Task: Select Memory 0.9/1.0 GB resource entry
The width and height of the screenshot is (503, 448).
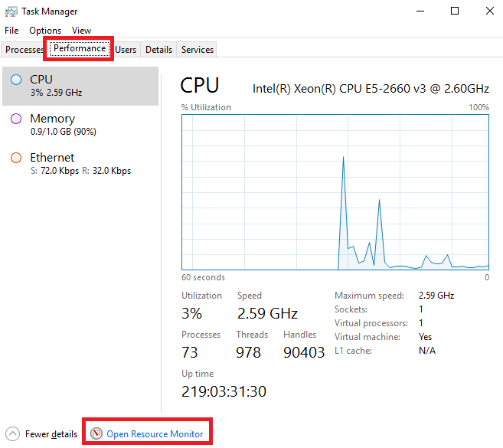Action: 80,125
